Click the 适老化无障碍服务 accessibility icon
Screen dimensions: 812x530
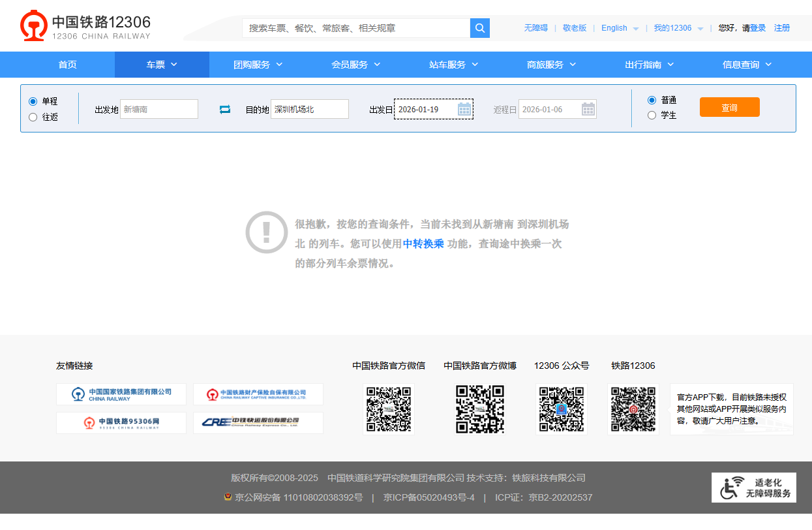pos(730,488)
